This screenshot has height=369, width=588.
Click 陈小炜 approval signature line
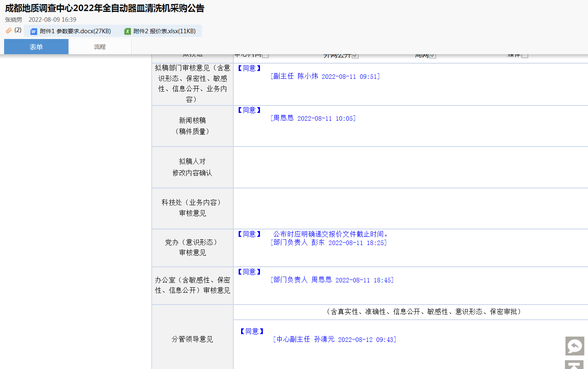pos(325,76)
